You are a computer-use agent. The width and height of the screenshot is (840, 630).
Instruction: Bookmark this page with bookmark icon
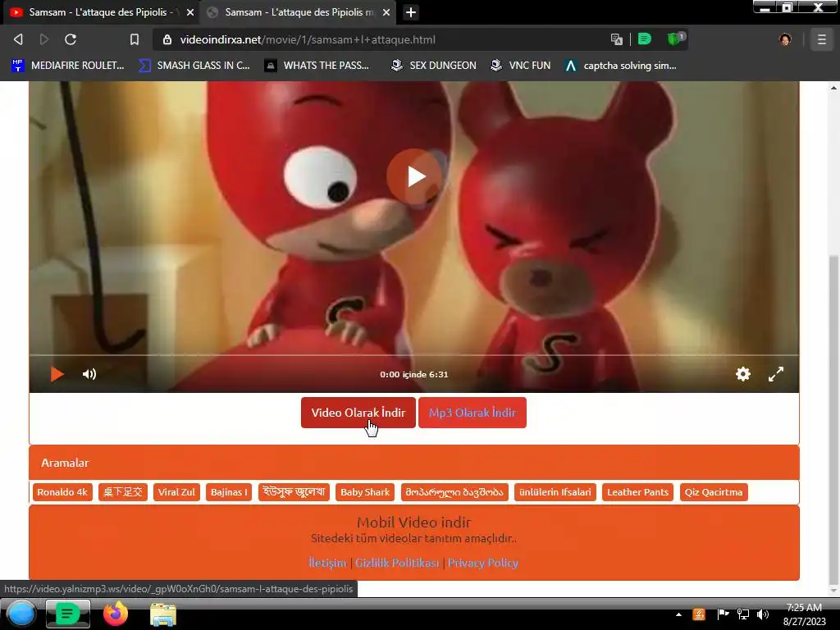point(135,39)
